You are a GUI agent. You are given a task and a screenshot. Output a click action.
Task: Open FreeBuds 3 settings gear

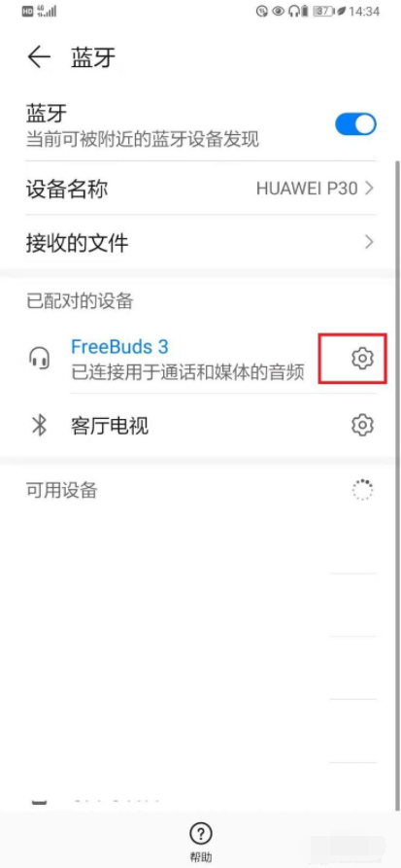(363, 358)
